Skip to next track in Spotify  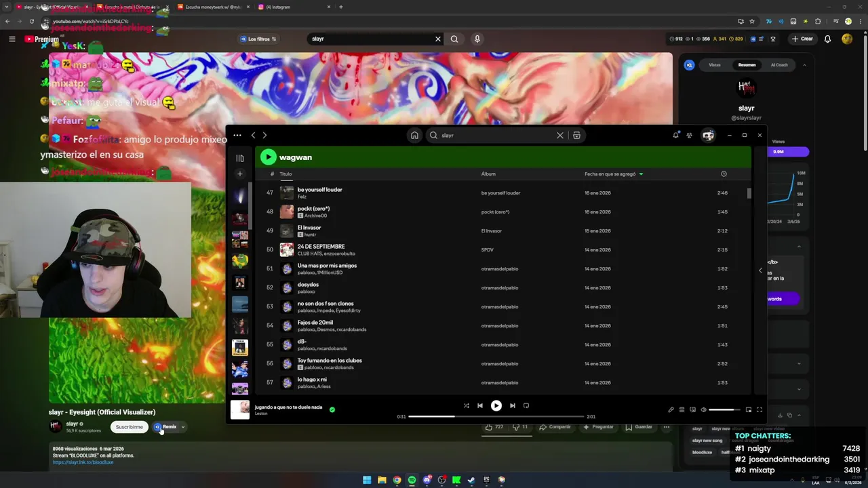513,405
